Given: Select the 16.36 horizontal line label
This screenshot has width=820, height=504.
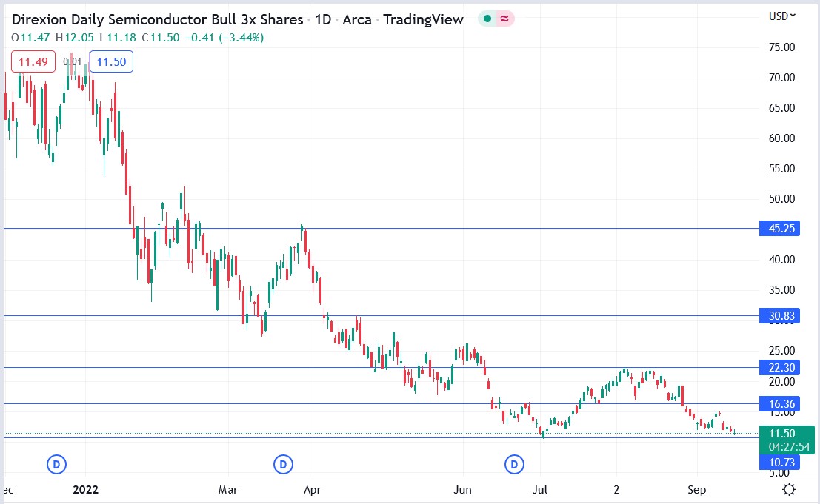Looking at the screenshot, I should [x=779, y=404].
